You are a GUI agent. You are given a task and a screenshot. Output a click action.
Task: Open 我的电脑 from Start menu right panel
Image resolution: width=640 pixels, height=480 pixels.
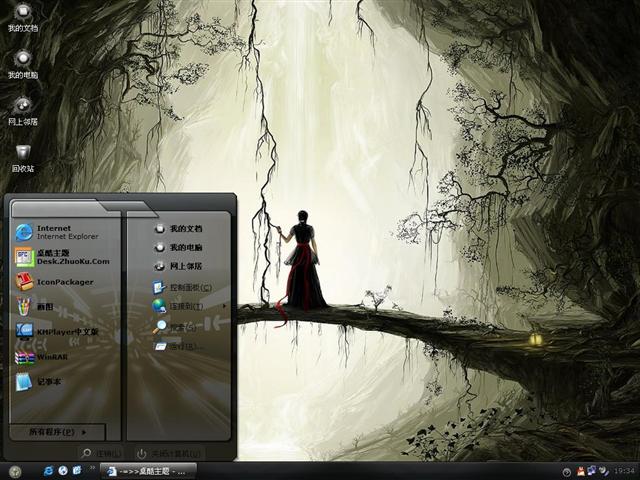[183, 247]
